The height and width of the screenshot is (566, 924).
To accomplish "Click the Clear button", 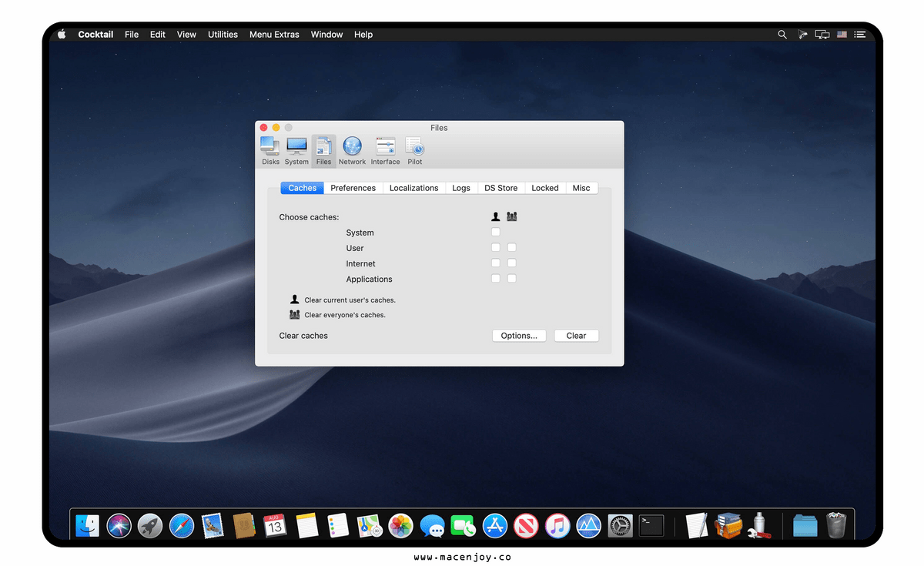I will pos(576,336).
